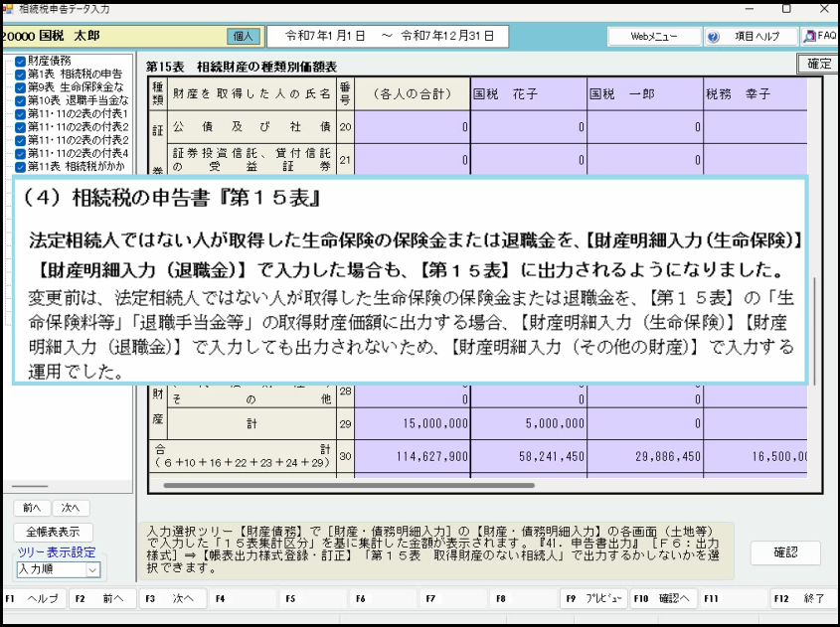Toggle the 財産債務 checkbox
840x627 pixels.
click(20, 61)
